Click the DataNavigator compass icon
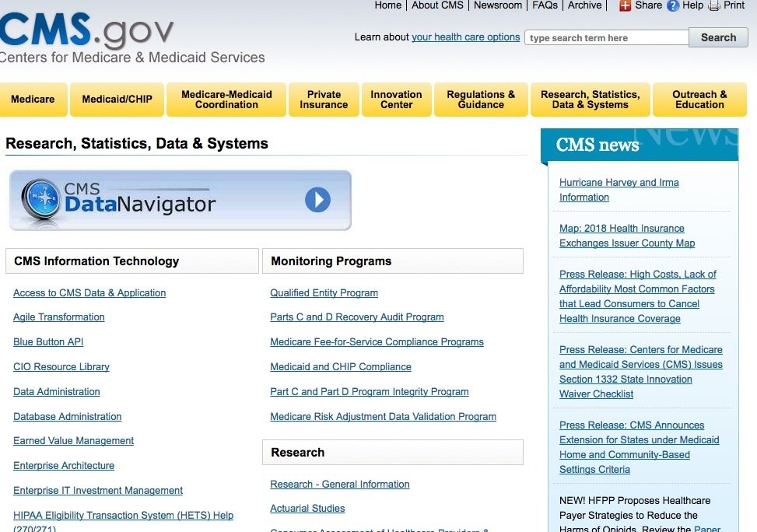 coord(41,199)
